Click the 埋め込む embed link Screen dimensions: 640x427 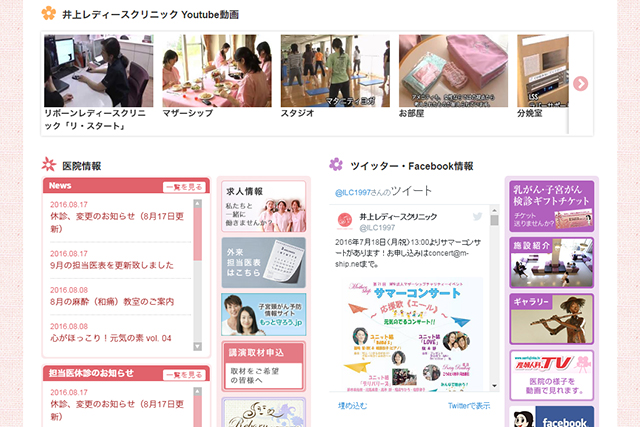[353, 405]
